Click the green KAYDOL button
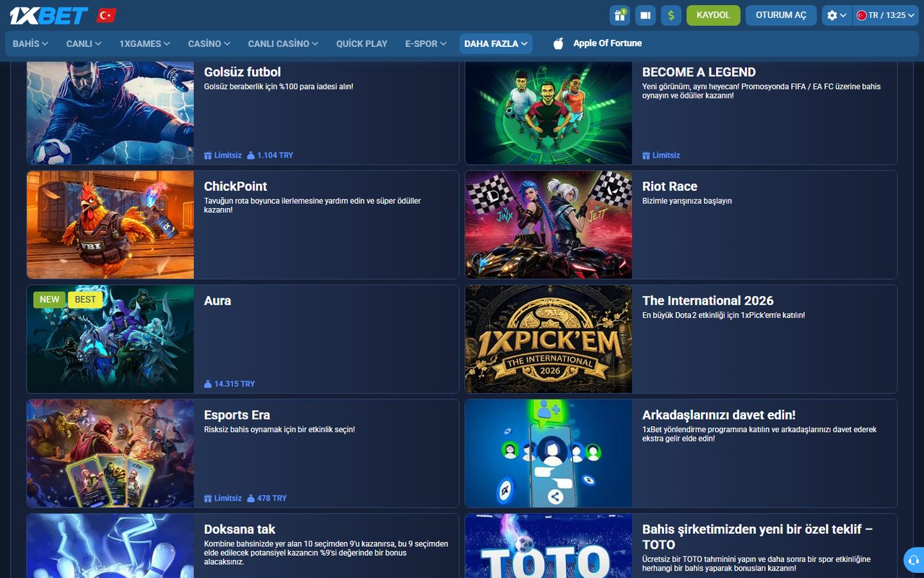Image resolution: width=924 pixels, height=578 pixels. (713, 15)
